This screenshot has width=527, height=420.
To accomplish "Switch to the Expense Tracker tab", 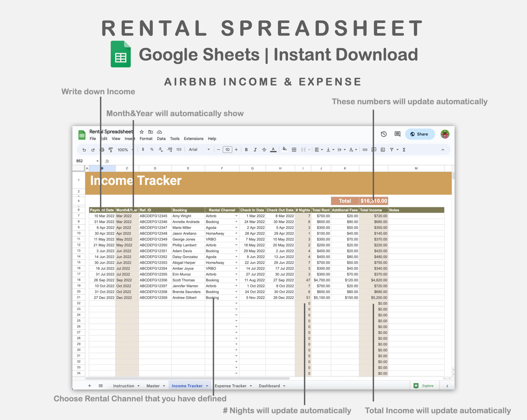I will coord(231,386).
